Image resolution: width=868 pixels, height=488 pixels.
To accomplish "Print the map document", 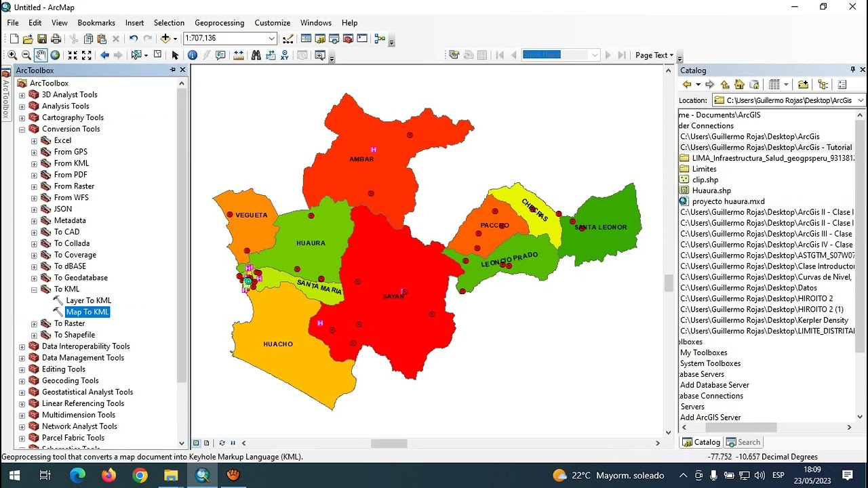I will pyautogui.click(x=56, y=39).
